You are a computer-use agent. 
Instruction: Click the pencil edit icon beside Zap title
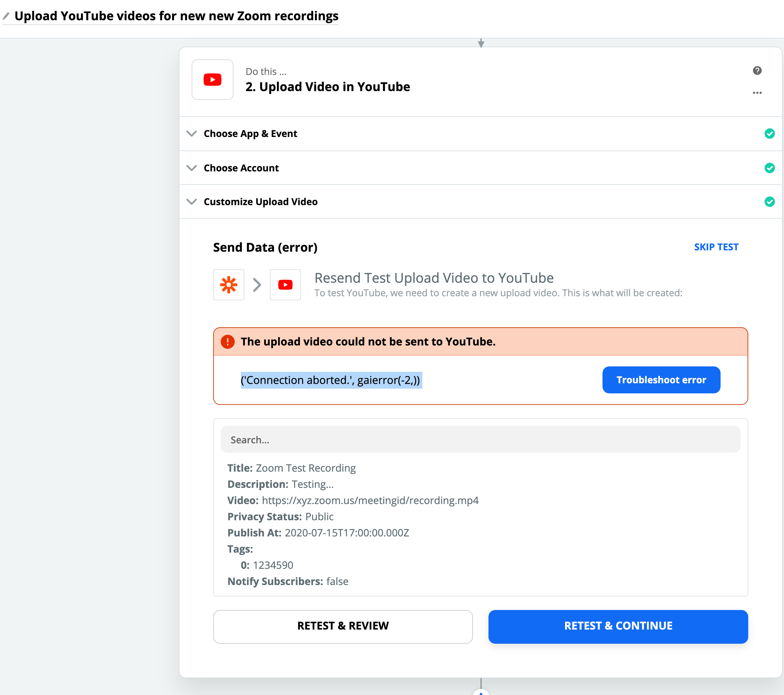tap(6, 16)
